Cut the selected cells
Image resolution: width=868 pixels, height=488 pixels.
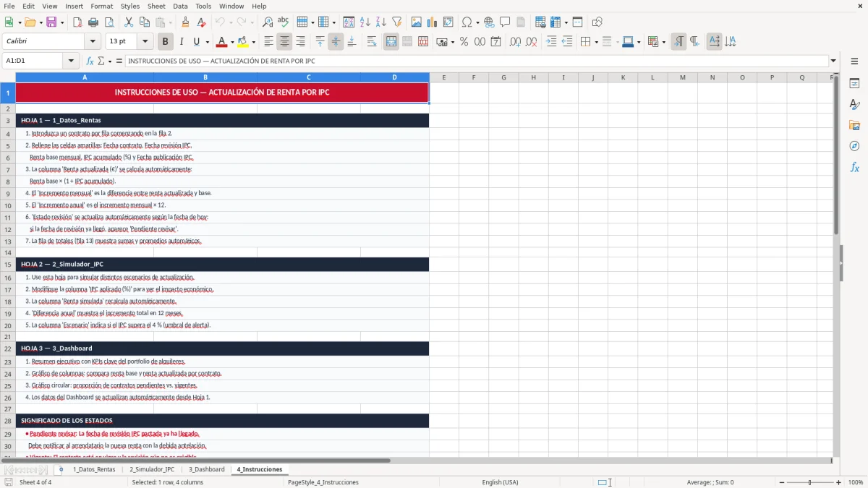(x=128, y=22)
